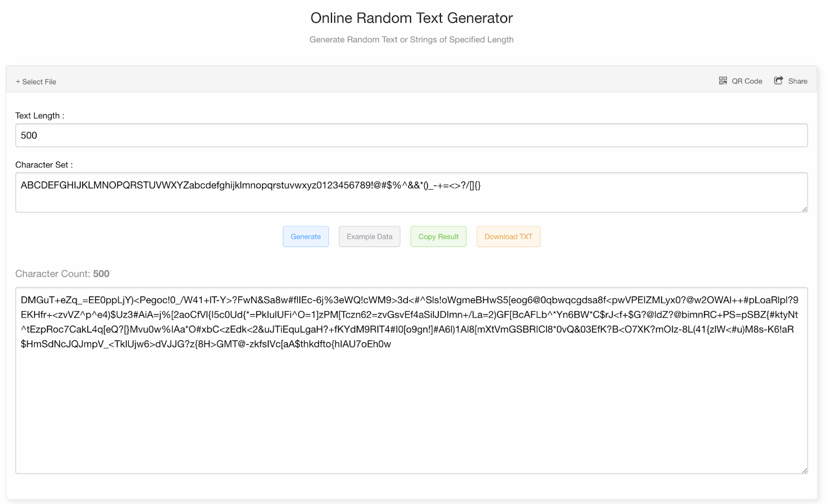Load Example Data into the generator

(369, 236)
